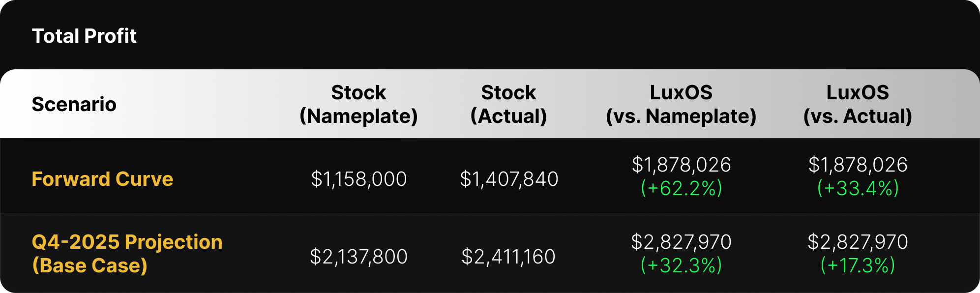
Task: Click the Forward Curve row label
Action: click(x=102, y=179)
